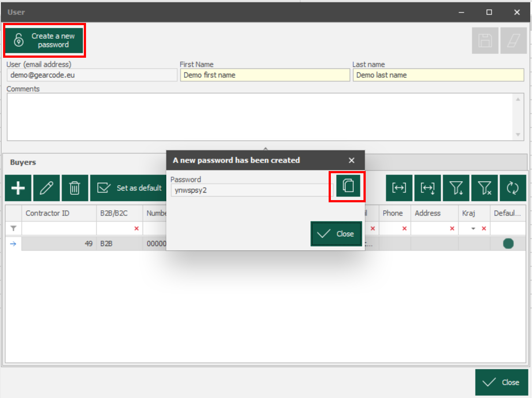The height and width of the screenshot is (398, 532).
Task: Click the eraser icon at top right
Action: click(x=514, y=41)
